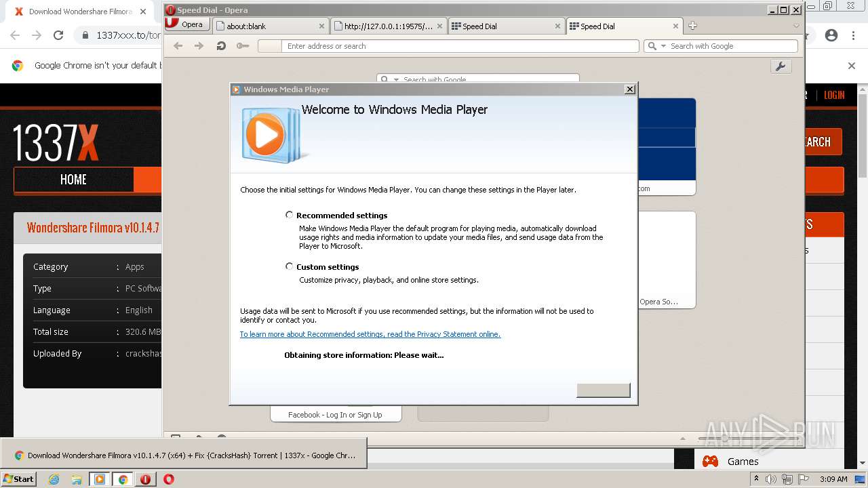The image size is (868, 488).
Task: Open Speed Dial configure wrench icon
Action: 781,66
